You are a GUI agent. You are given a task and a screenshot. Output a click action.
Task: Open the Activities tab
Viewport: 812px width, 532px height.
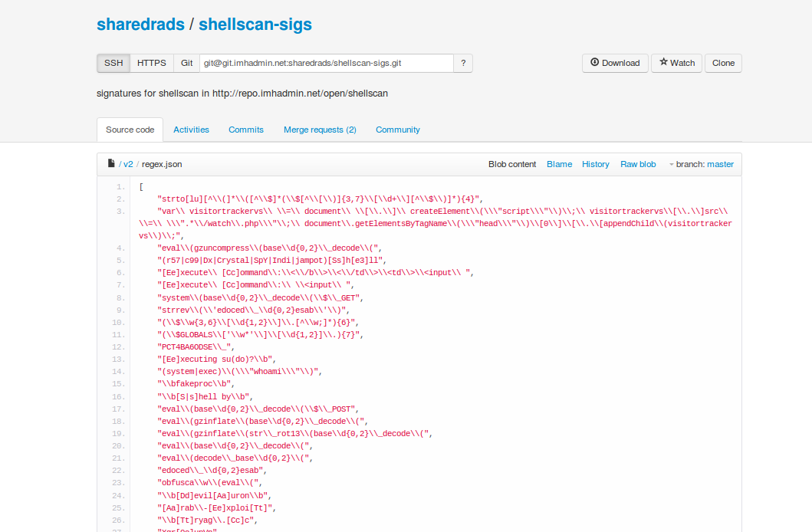pos(191,130)
